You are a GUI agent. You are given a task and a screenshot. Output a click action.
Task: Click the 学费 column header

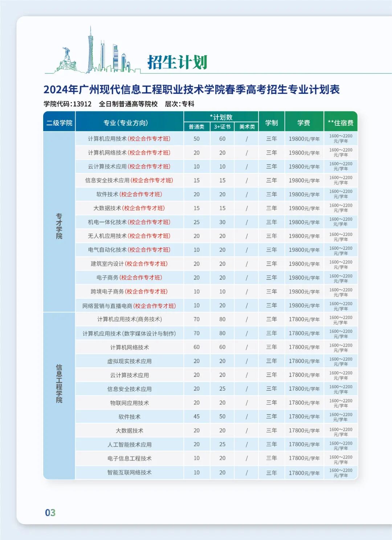[x=304, y=123]
